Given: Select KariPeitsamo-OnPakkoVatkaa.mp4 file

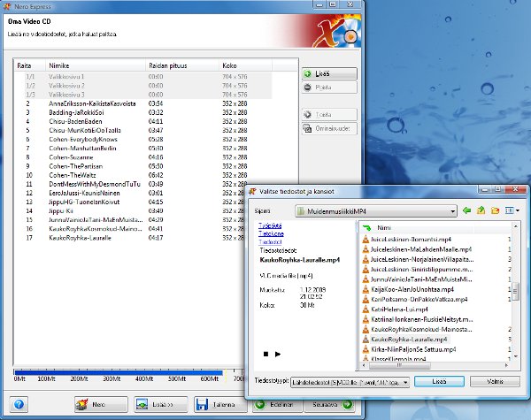Looking at the screenshot, I should point(419,300).
